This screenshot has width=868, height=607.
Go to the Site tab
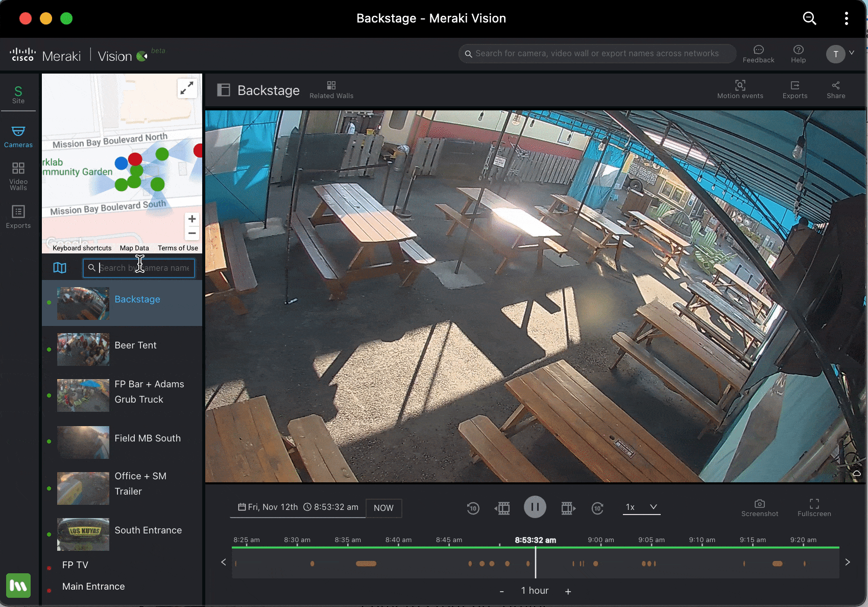[18, 95]
